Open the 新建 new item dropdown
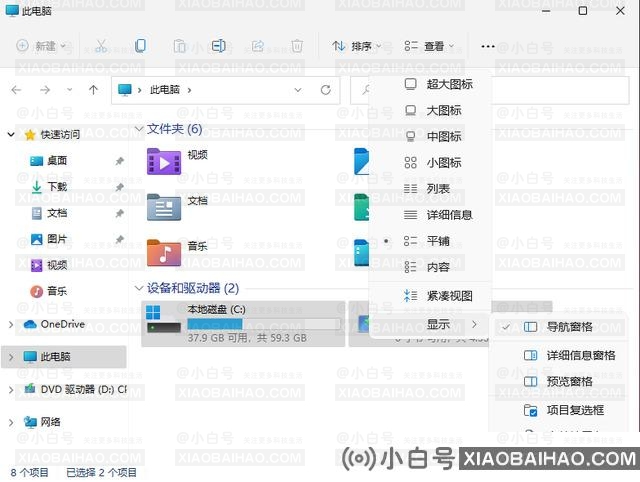The height and width of the screenshot is (482, 640). [x=41, y=46]
